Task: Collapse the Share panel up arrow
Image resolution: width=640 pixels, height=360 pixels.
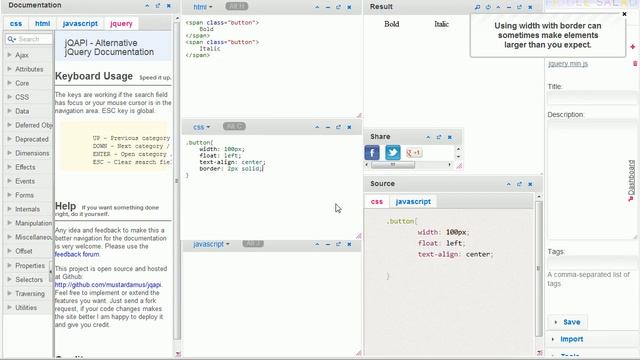Action: click(x=428, y=137)
